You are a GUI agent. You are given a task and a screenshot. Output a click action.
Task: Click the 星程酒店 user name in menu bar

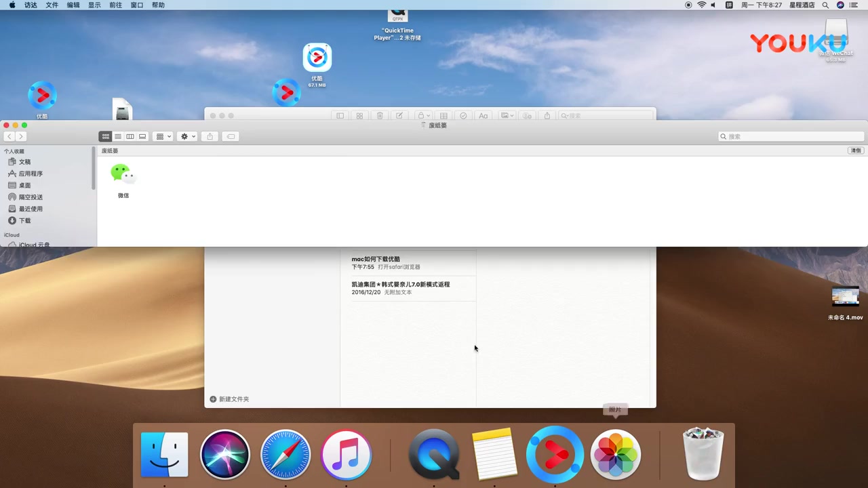pyautogui.click(x=802, y=5)
